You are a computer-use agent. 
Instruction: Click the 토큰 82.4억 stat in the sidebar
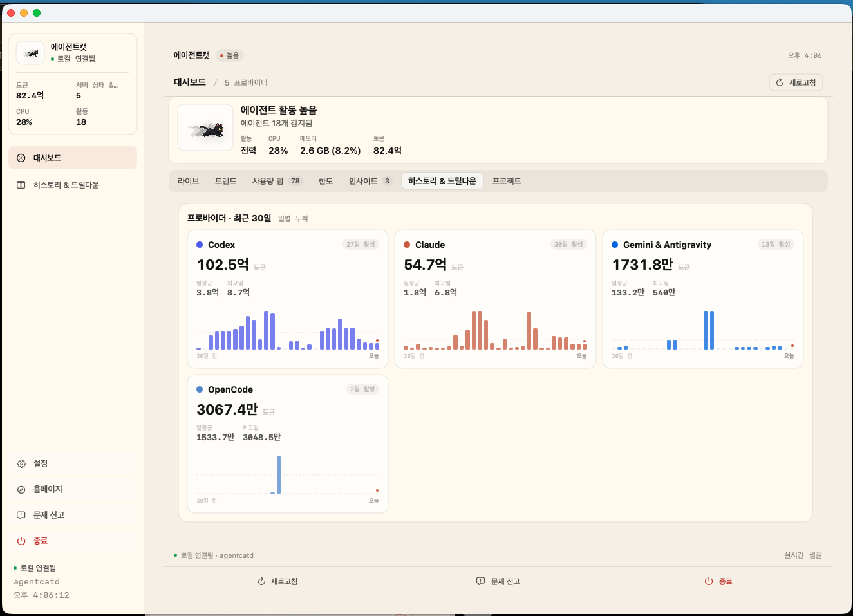tap(30, 91)
